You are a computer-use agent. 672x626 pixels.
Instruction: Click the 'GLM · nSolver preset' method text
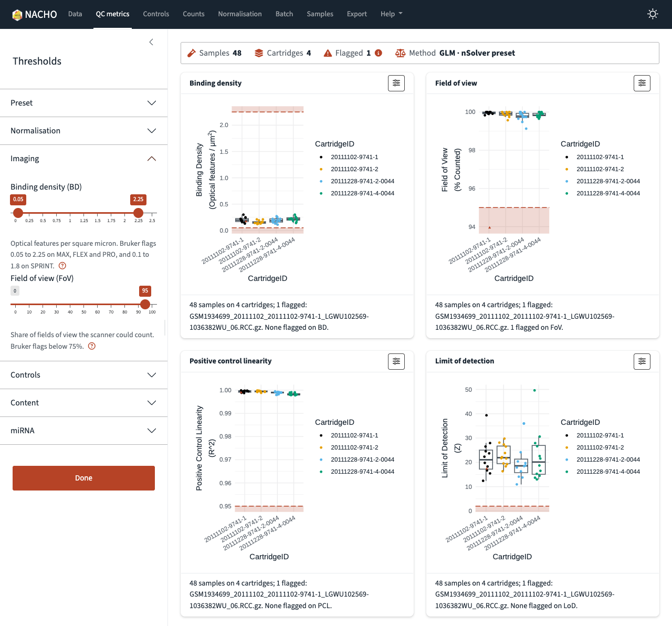click(477, 53)
